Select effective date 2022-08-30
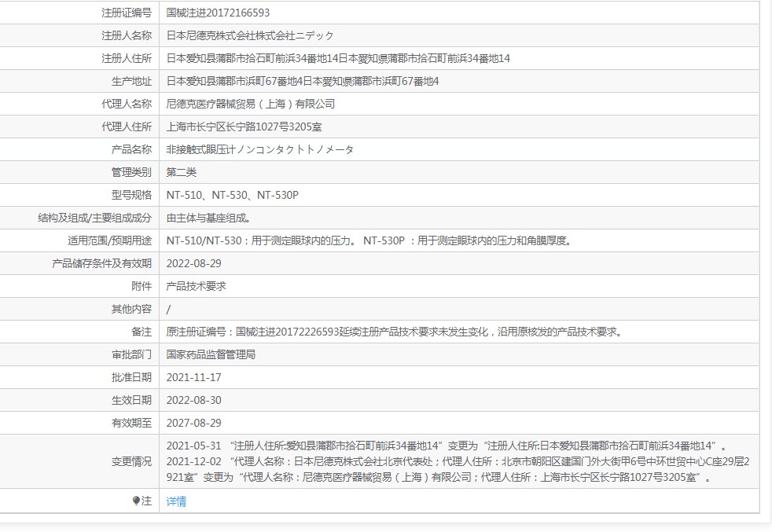 pyautogui.click(x=194, y=401)
